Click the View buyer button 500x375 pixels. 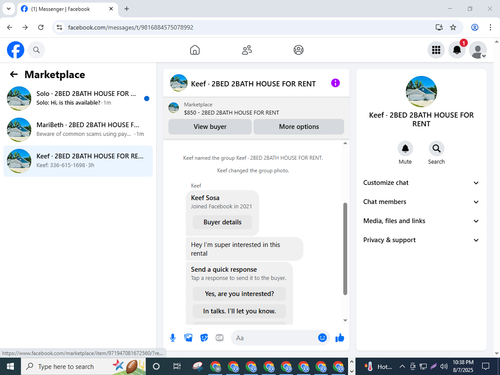(x=210, y=127)
